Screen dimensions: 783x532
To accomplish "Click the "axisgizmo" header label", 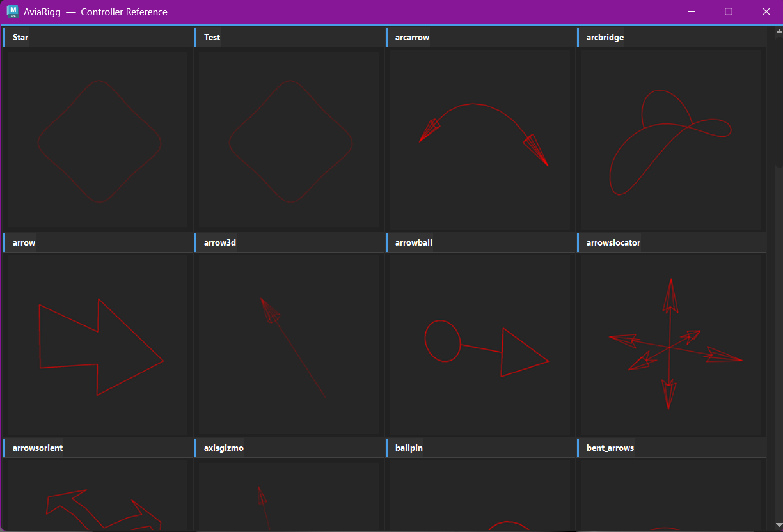I will pos(223,448).
